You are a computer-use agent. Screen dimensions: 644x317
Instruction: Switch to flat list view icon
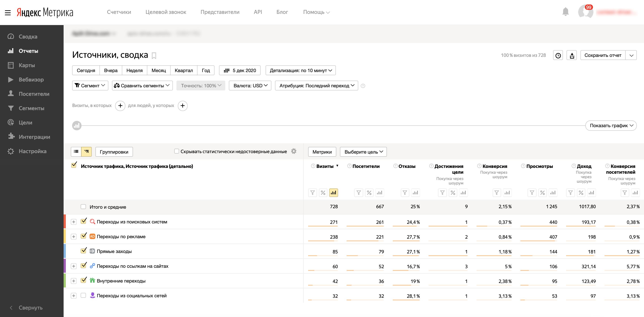[76, 152]
